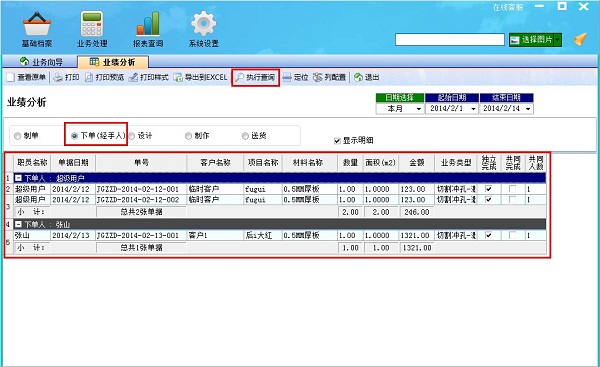Click 退出 to exit the report
This screenshot has height=367, width=600.
367,77
